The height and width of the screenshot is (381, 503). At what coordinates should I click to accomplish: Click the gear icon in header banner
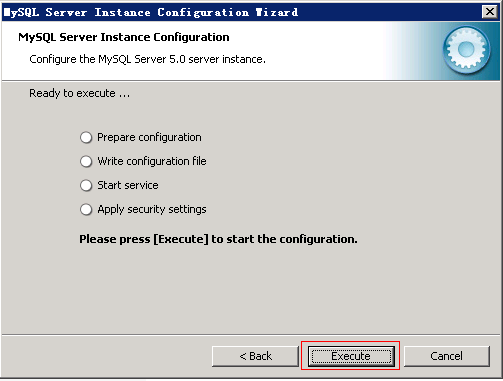[466, 50]
